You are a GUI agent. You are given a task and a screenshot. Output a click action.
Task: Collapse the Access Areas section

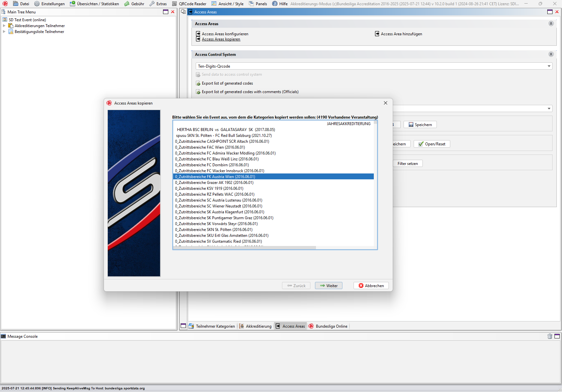click(551, 24)
